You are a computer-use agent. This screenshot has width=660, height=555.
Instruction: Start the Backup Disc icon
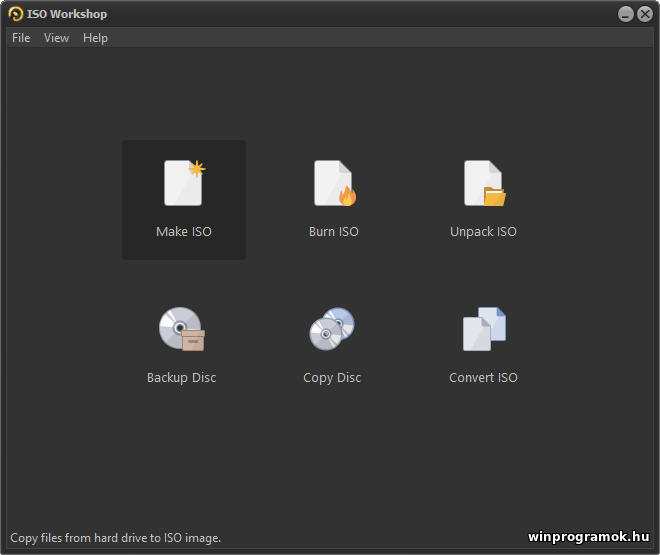[x=182, y=329]
